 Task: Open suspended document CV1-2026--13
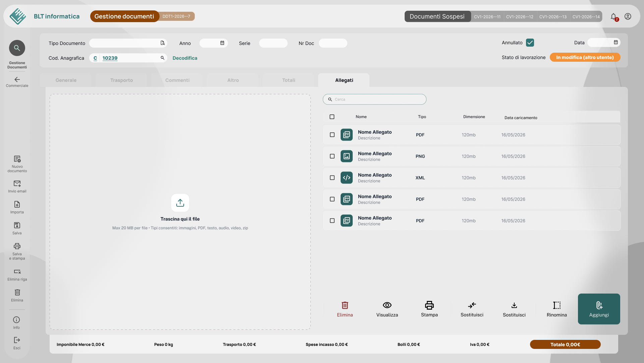click(553, 16)
